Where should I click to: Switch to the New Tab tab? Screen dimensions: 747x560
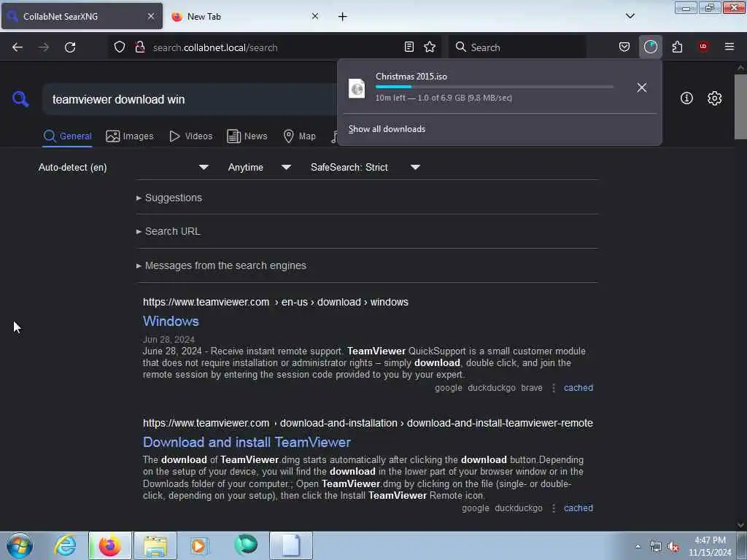[x=244, y=17]
